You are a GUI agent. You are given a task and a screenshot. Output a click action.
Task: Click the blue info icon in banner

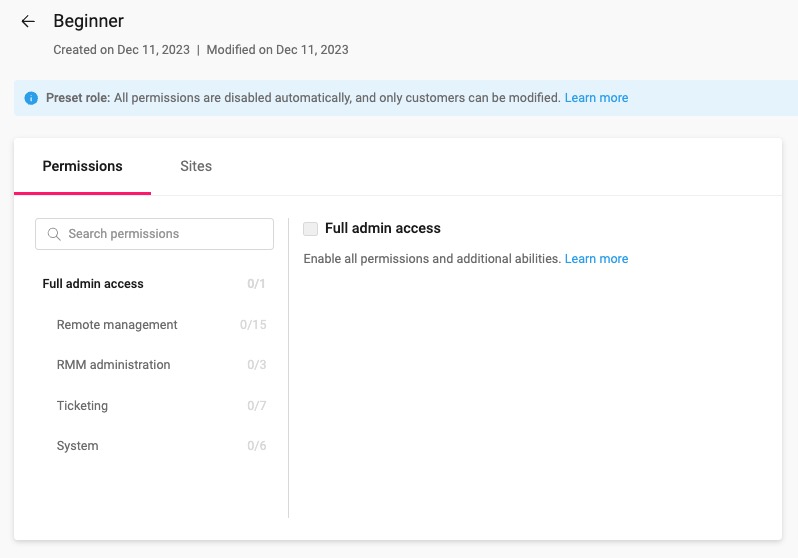(x=31, y=98)
